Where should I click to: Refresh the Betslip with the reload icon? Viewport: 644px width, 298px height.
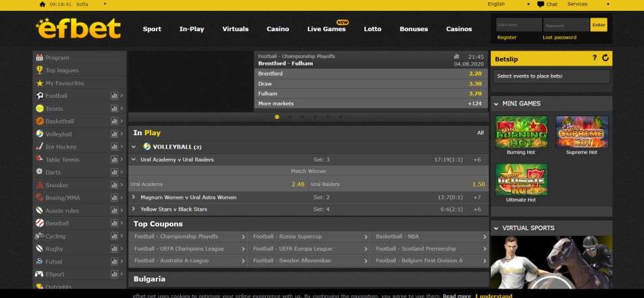pos(606,58)
